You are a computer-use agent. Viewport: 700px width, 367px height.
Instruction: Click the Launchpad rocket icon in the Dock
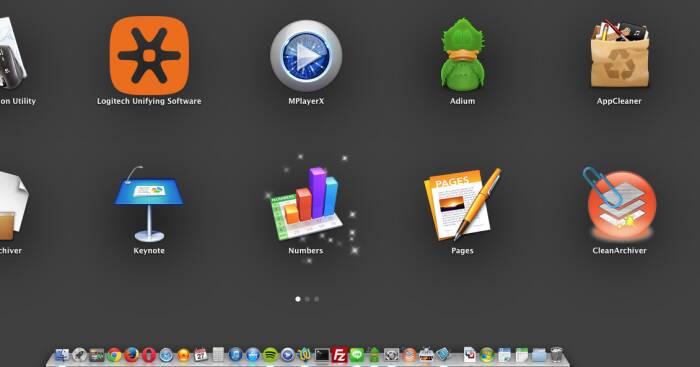click(79, 355)
